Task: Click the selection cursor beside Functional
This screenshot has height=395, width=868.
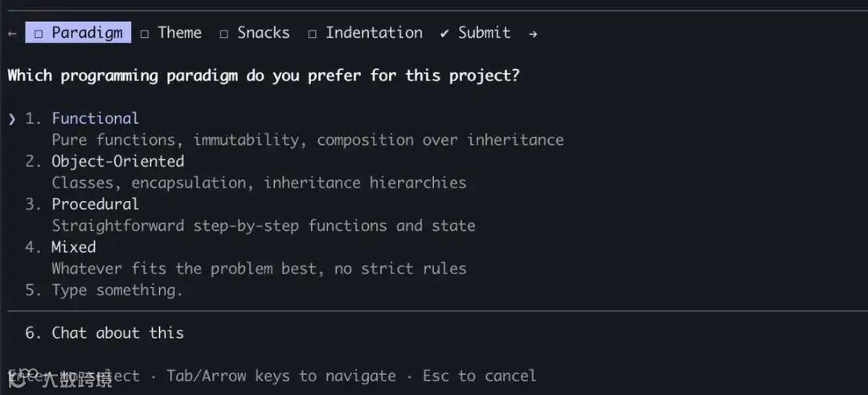Action: click(12, 119)
